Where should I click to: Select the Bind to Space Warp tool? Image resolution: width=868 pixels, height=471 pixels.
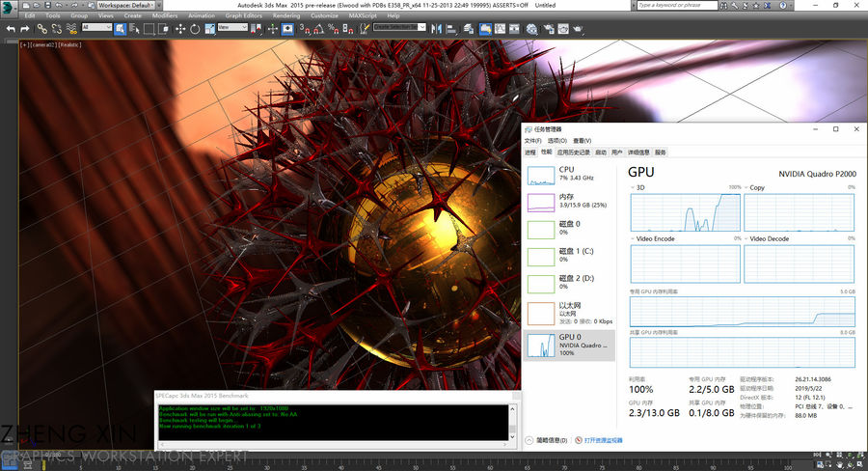[x=71, y=29]
